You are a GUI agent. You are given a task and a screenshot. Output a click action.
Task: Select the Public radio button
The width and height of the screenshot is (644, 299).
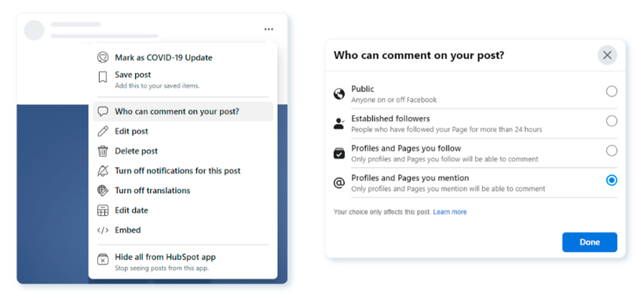point(612,91)
